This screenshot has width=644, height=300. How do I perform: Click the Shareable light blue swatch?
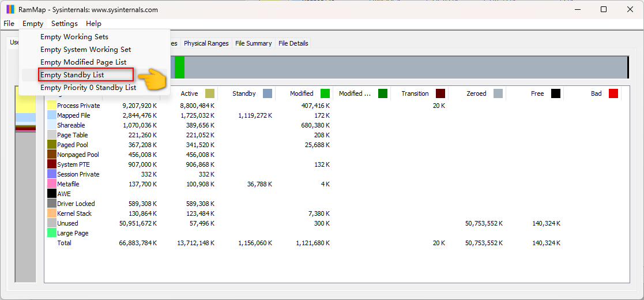click(x=52, y=125)
